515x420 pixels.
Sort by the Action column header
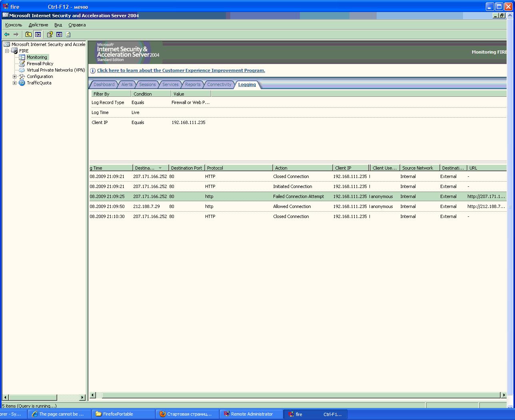tap(303, 168)
